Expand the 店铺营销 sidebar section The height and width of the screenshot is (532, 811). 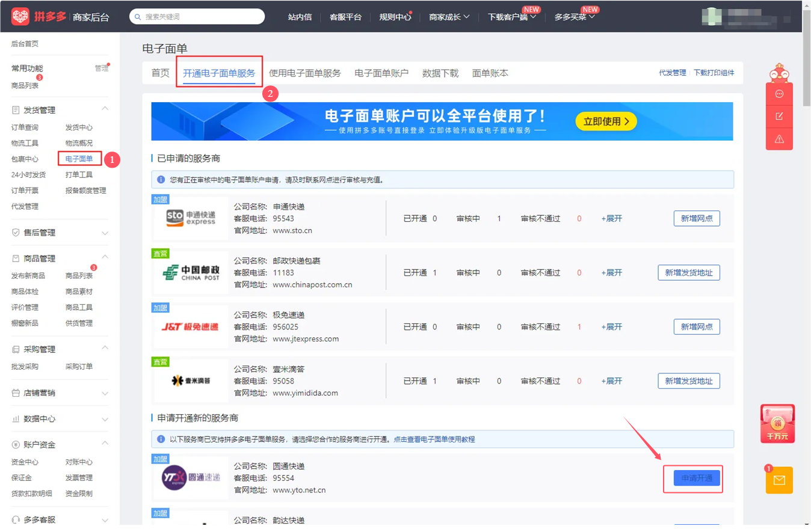pyautogui.click(x=105, y=393)
